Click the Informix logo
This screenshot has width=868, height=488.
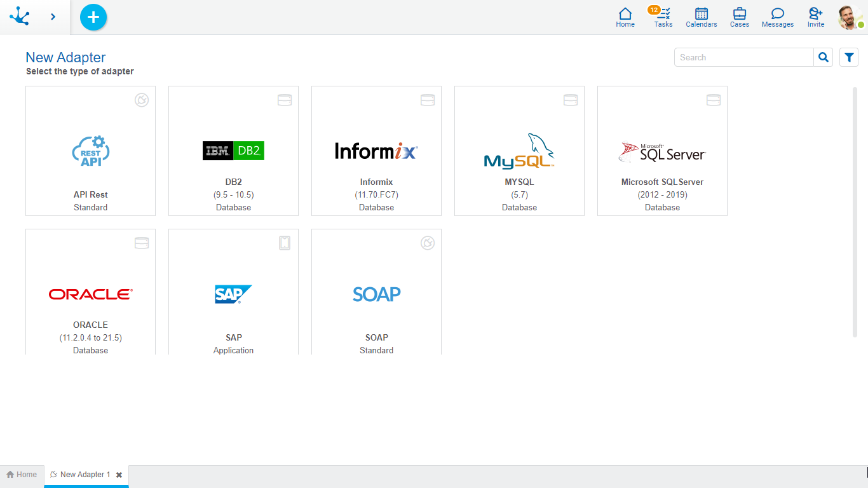click(376, 151)
